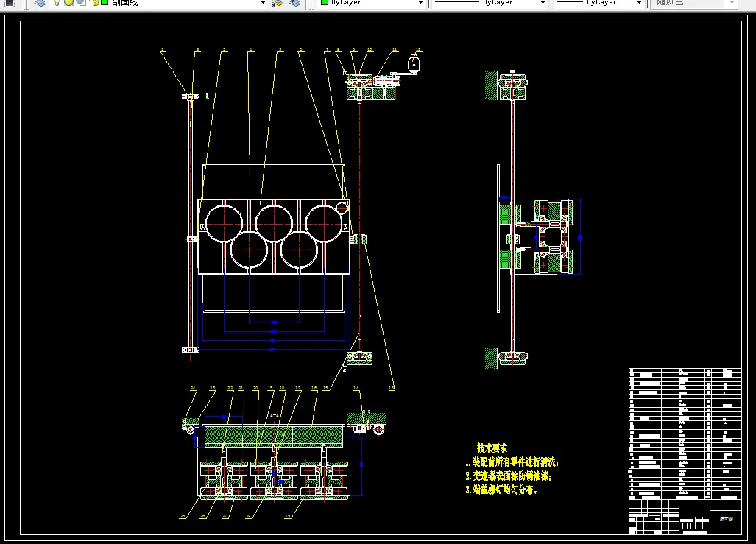
Task: Open the 剖面线 layer dropdown list
Action: click(x=263, y=3)
